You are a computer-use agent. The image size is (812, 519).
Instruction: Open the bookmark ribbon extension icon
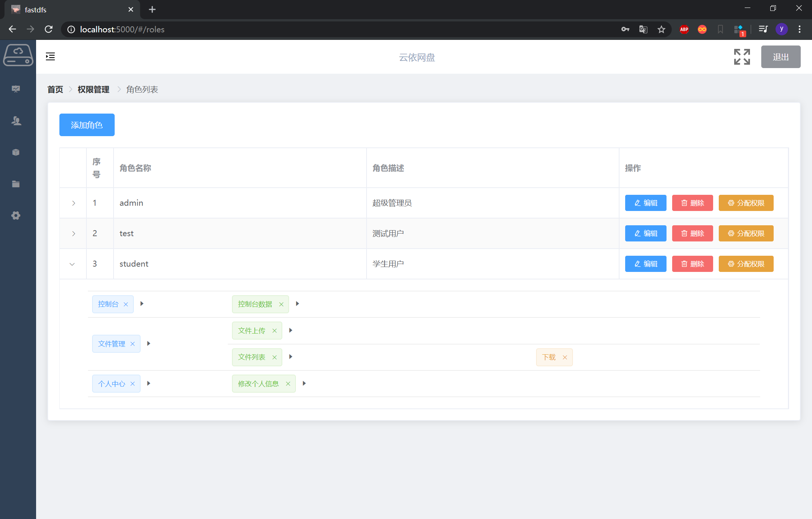click(720, 29)
